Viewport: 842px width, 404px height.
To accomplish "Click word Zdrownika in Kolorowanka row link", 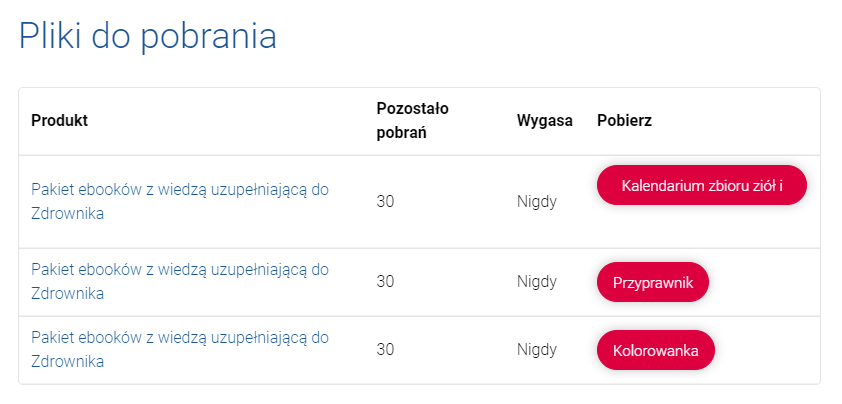I will (68, 361).
